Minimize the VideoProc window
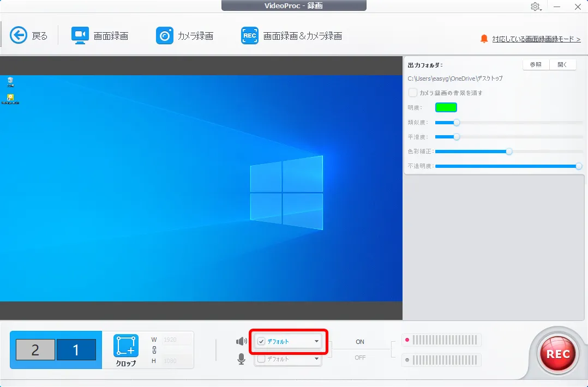This screenshot has width=588, height=387. pos(557,7)
